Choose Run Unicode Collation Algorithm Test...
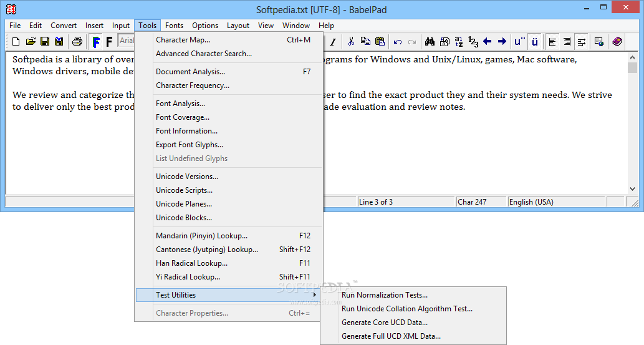 (x=413, y=309)
